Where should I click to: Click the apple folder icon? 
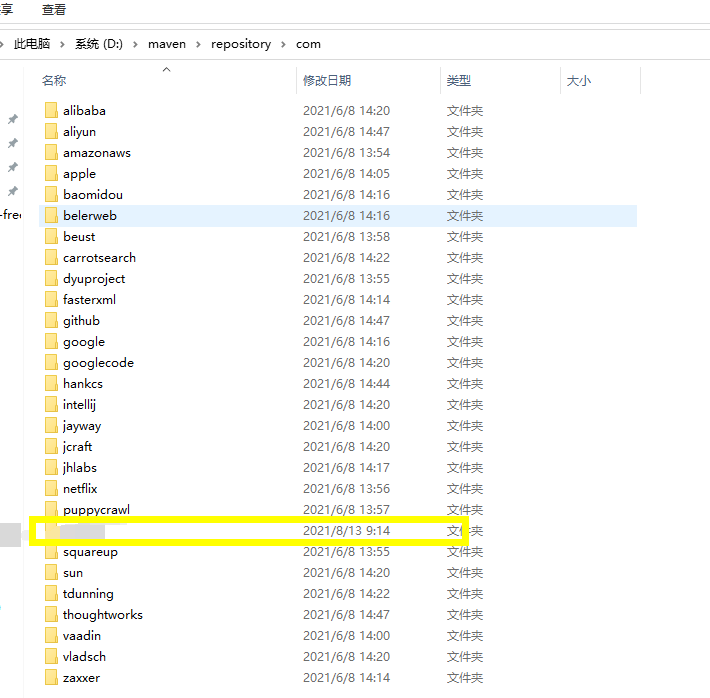click(x=51, y=173)
